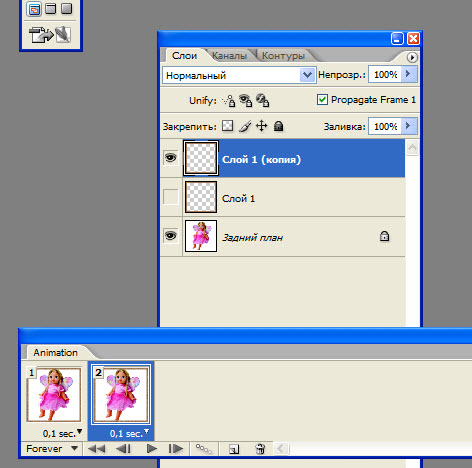Viewport: 472px width, 468px height.
Task: Select layer name Слой 1 (копия)
Action: [x=261, y=159]
